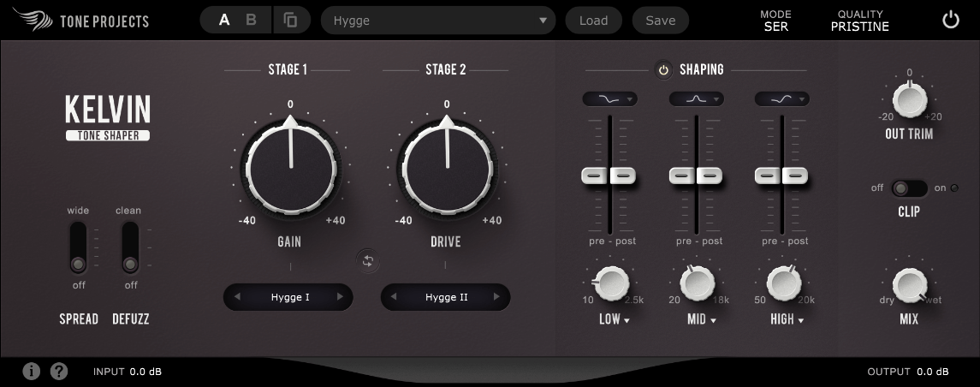Flip the Clip switch on

point(909,188)
